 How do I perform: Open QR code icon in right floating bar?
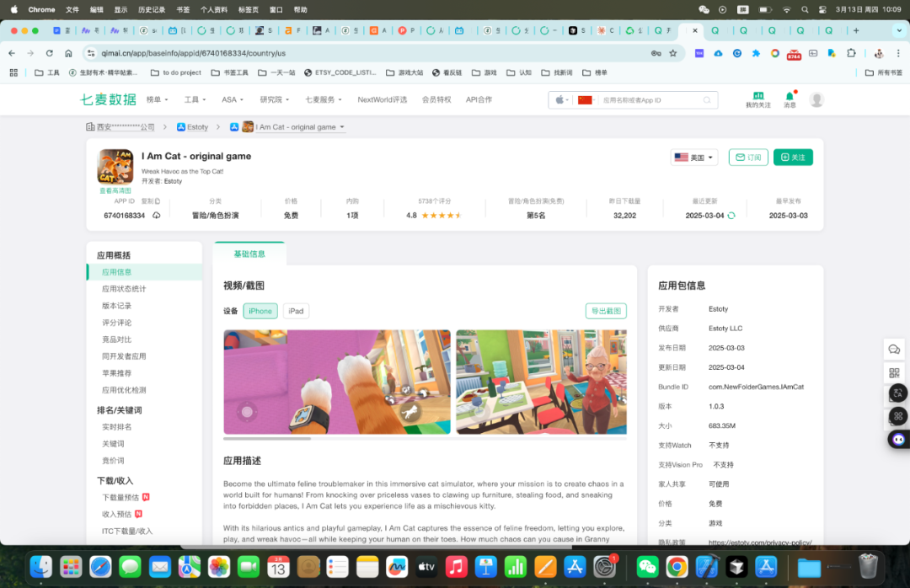(x=894, y=372)
